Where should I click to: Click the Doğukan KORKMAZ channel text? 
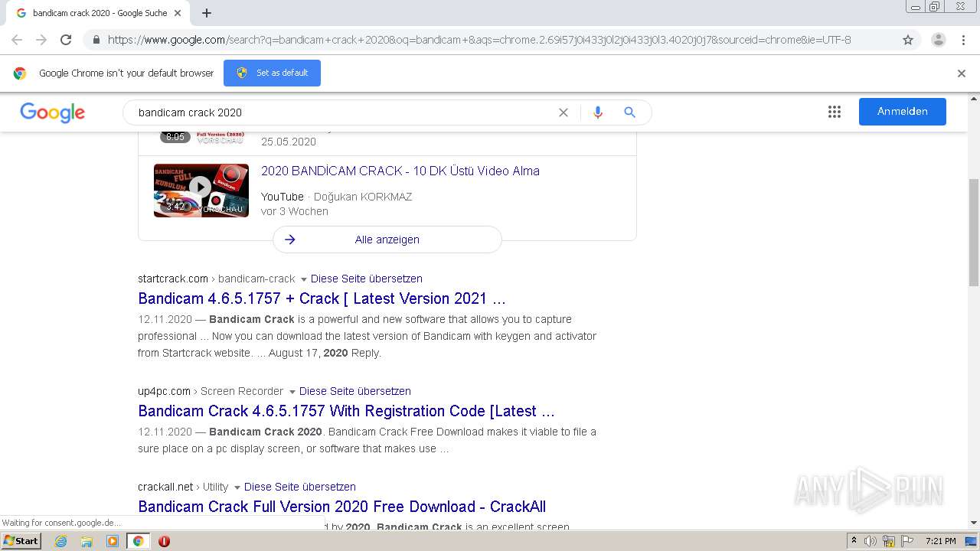[x=363, y=197]
